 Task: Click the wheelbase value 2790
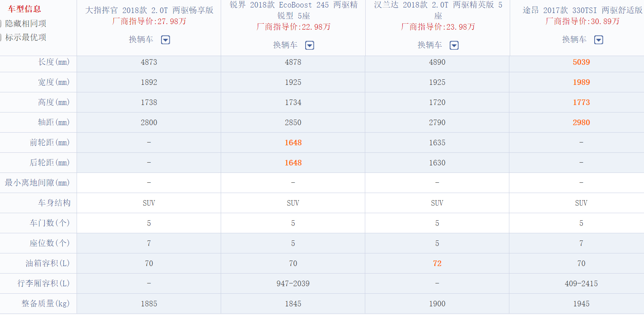point(437,122)
